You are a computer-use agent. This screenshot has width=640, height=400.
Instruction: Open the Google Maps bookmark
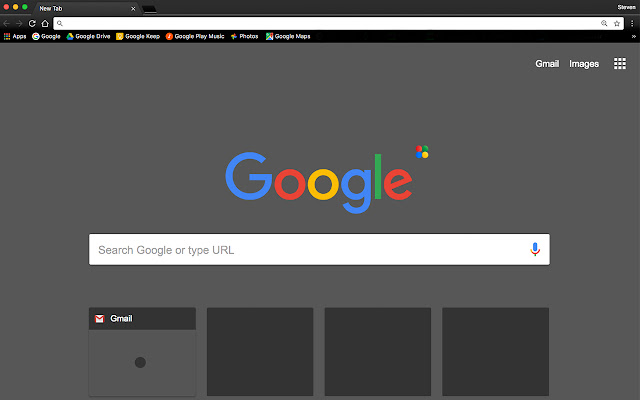[288, 36]
